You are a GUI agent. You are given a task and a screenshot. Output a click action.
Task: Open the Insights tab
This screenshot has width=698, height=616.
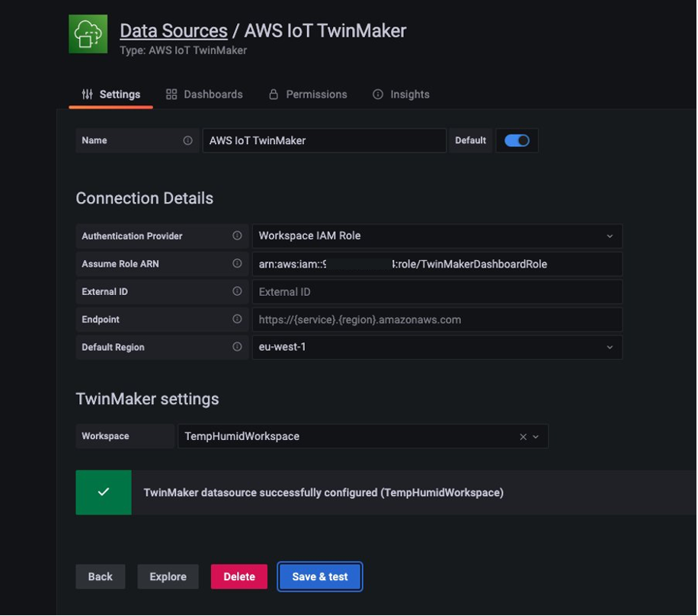point(401,95)
